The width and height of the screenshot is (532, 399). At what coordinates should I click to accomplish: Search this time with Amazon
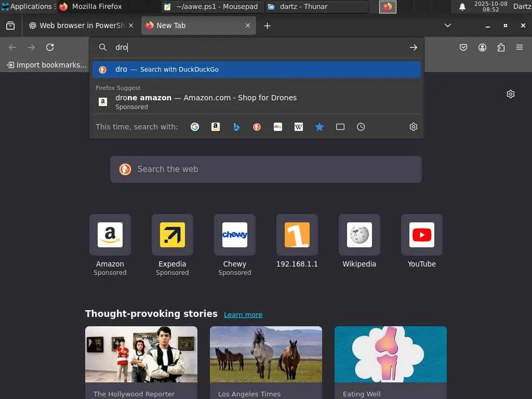(x=216, y=127)
